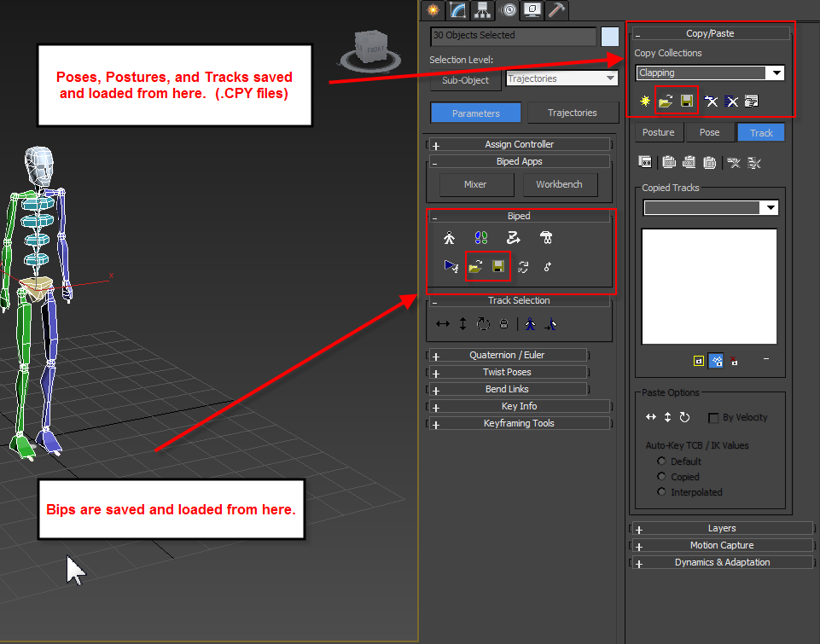Expand the Bend Links rollout
This screenshot has height=644, width=820.
pyautogui.click(x=507, y=390)
